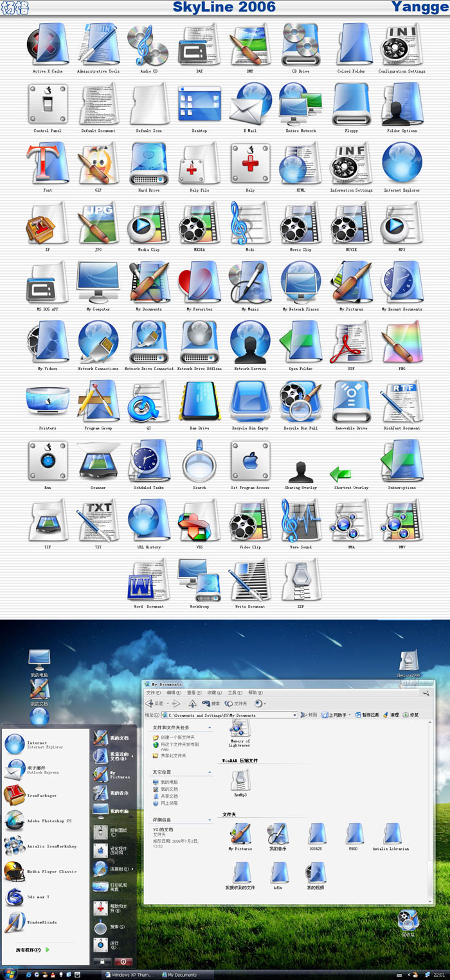Open the views button dropdown arrow
The image size is (450, 980).
click(264, 704)
